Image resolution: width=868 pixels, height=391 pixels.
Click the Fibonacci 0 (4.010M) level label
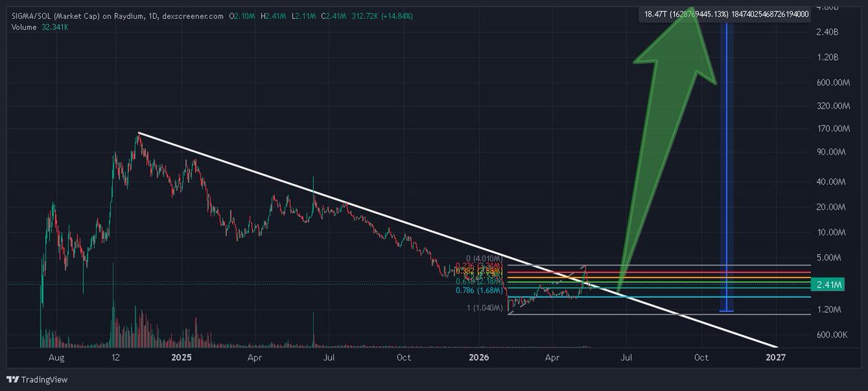click(x=485, y=258)
